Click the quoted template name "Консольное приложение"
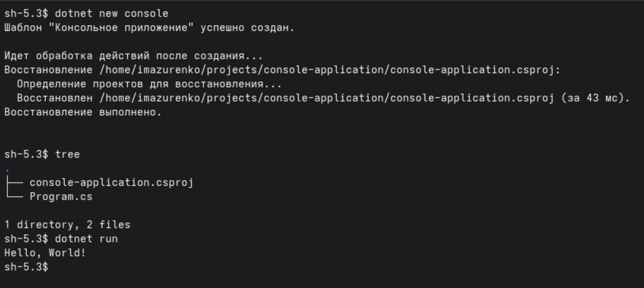644x288 pixels. coord(121,27)
